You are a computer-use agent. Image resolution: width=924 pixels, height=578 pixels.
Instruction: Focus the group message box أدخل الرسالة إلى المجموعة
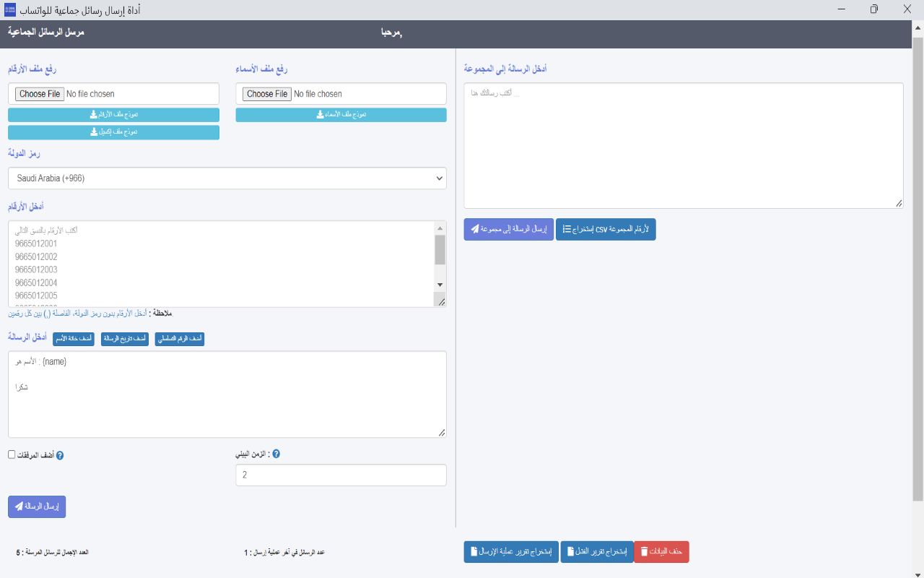click(x=684, y=146)
